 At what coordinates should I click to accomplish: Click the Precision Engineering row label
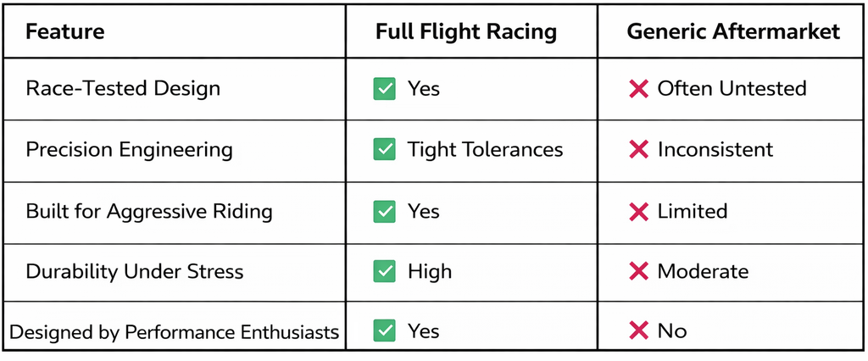tap(129, 150)
